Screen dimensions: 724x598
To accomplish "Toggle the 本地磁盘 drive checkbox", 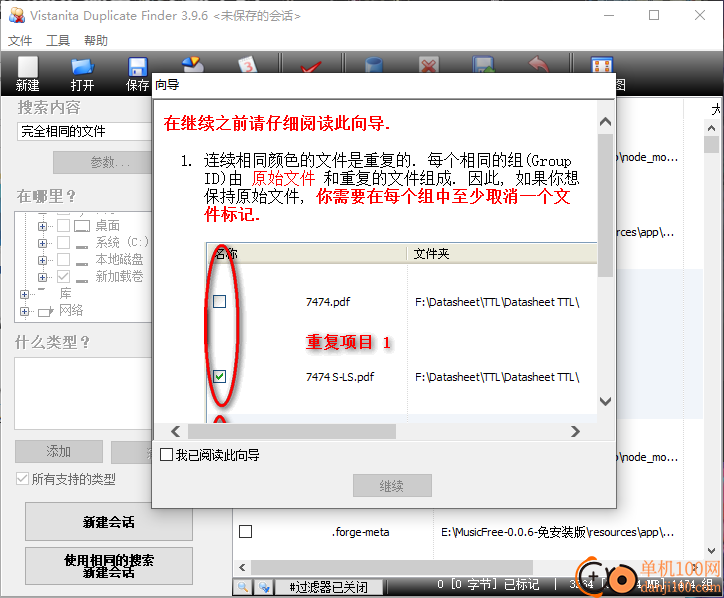I will pyautogui.click(x=63, y=260).
